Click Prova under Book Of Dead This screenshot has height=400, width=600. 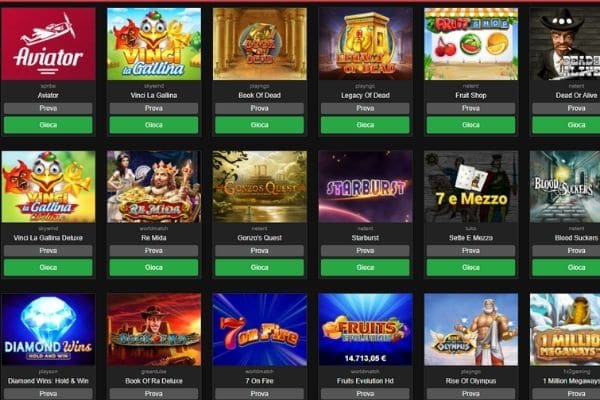259,108
